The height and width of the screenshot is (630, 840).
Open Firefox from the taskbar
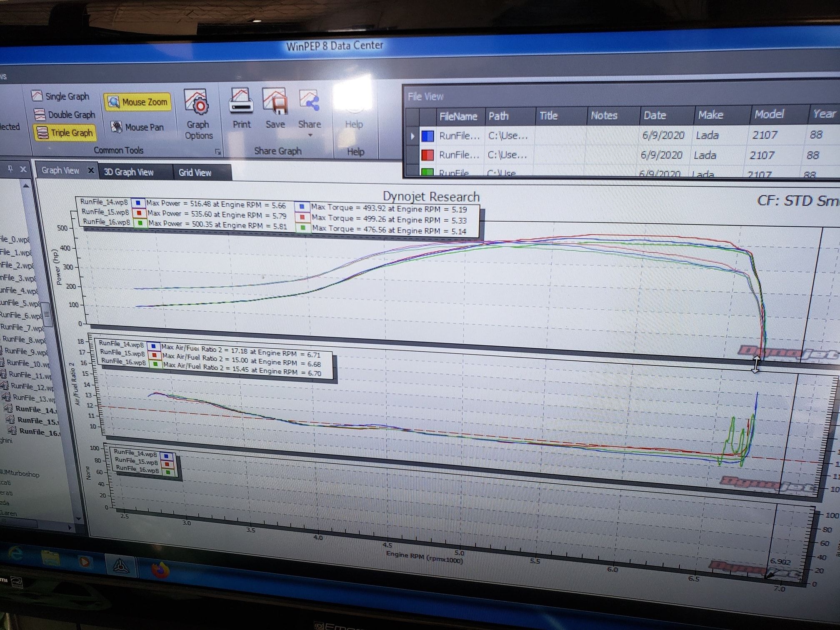click(160, 570)
